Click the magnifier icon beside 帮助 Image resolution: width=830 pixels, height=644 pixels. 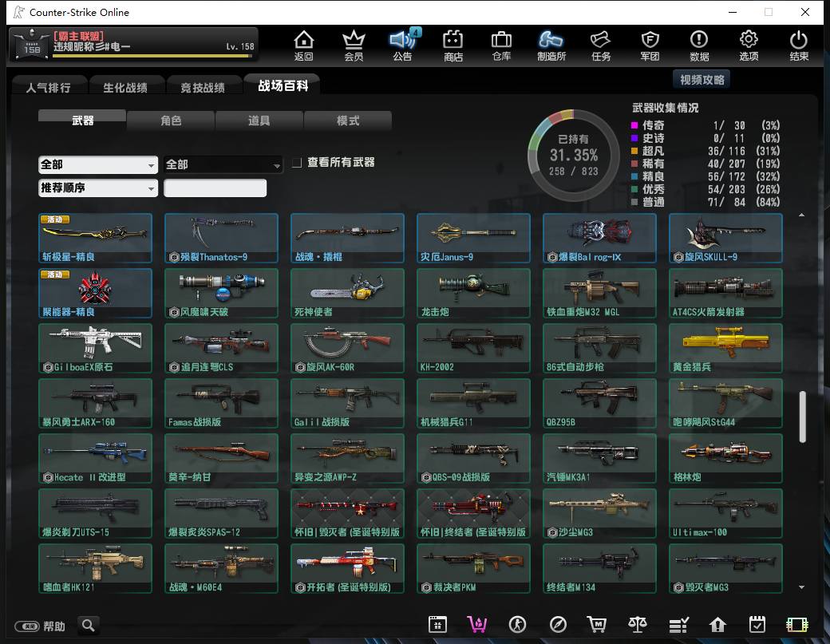click(x=89, y=626)
